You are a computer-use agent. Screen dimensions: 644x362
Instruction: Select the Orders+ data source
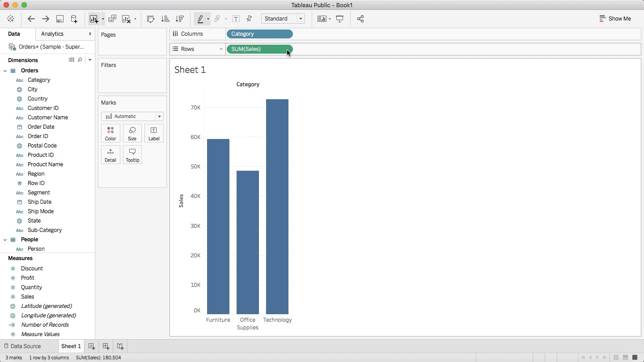click(47, 47)
